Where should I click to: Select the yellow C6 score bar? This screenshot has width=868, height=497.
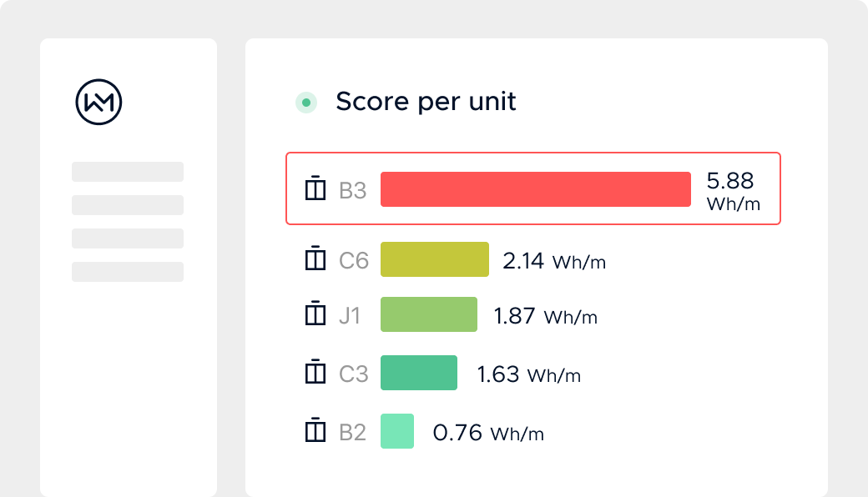pos(434,259)
